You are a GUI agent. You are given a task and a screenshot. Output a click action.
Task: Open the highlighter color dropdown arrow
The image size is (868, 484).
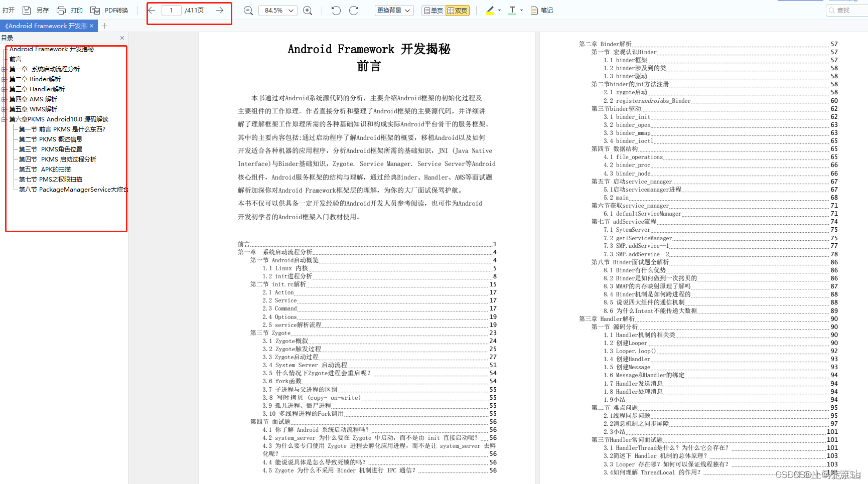[498, 10]
